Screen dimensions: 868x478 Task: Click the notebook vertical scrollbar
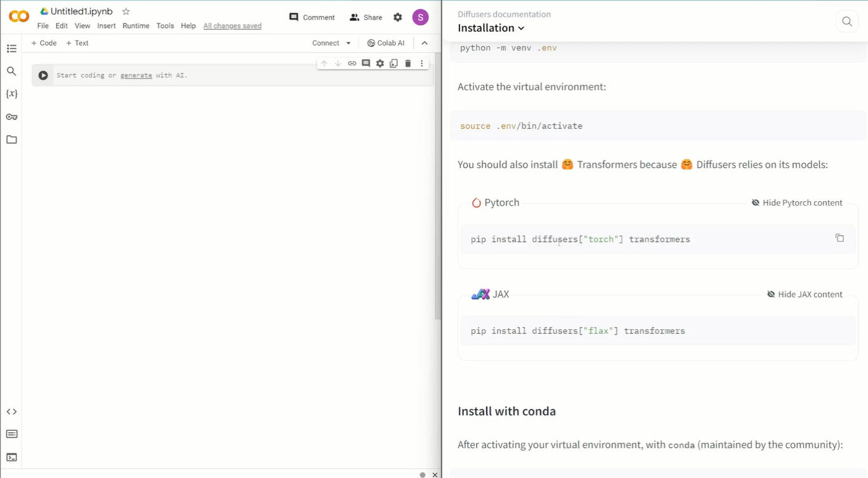438,190
